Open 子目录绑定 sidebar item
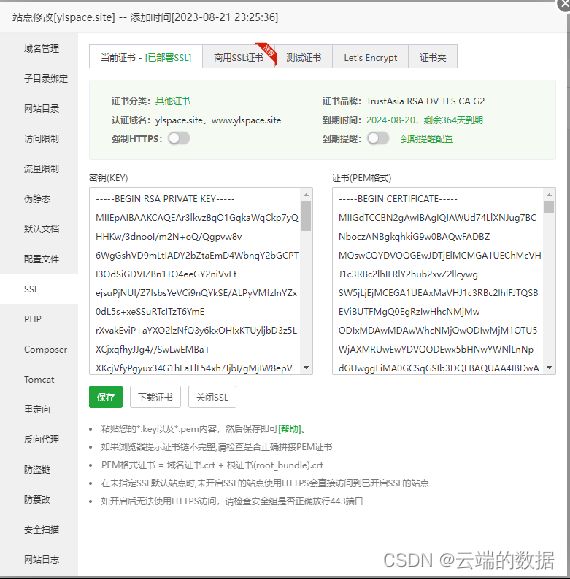This screenshot has height=579, width=570. point(46,78)
